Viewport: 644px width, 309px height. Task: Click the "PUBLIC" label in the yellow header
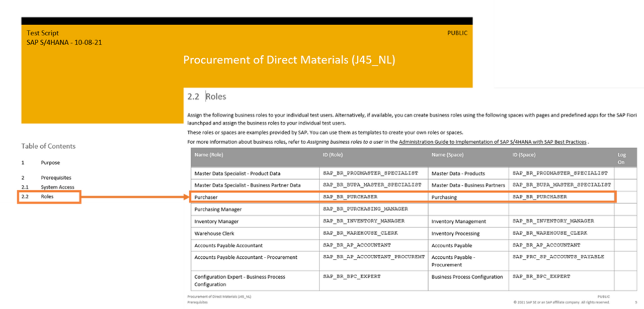pyautogui.click(x=457, y=33)
